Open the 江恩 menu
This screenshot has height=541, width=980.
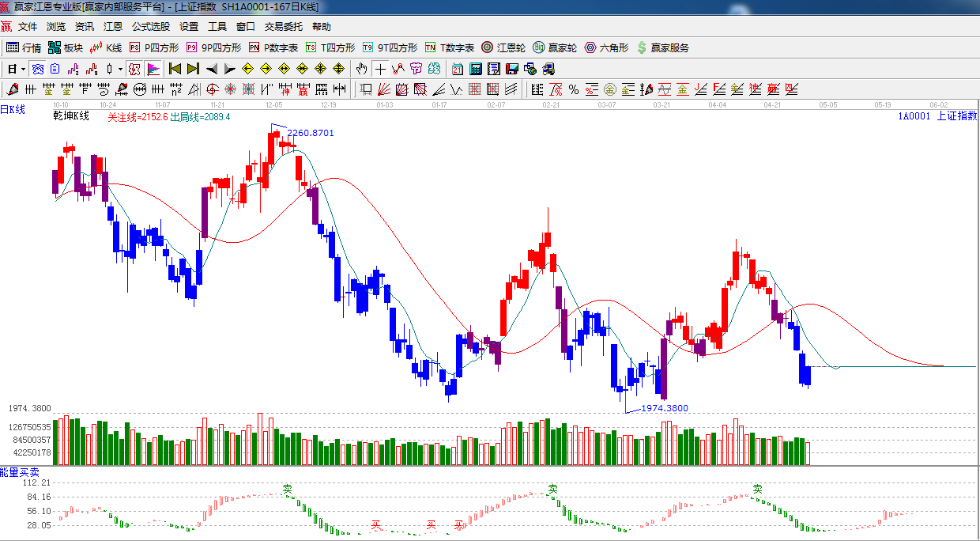point(113,26)
